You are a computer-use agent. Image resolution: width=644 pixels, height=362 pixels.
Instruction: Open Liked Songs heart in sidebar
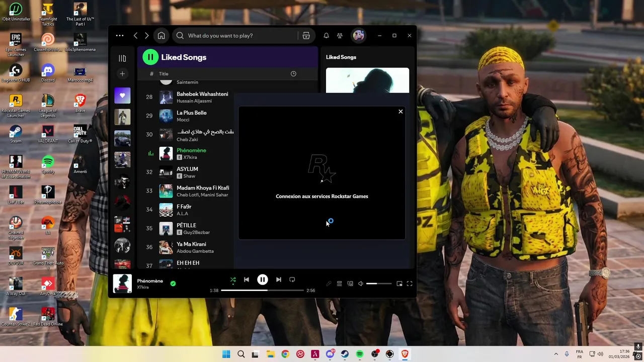click(x=122, y=96)
